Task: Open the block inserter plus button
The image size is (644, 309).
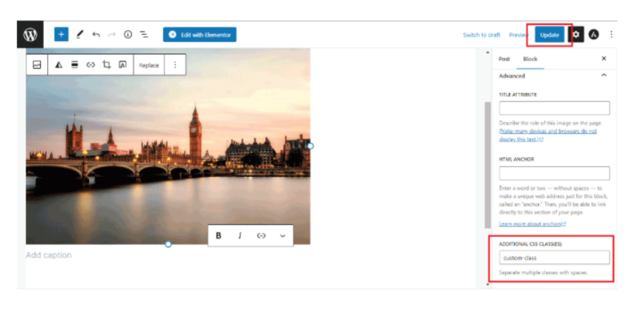Action: (61, 35)
